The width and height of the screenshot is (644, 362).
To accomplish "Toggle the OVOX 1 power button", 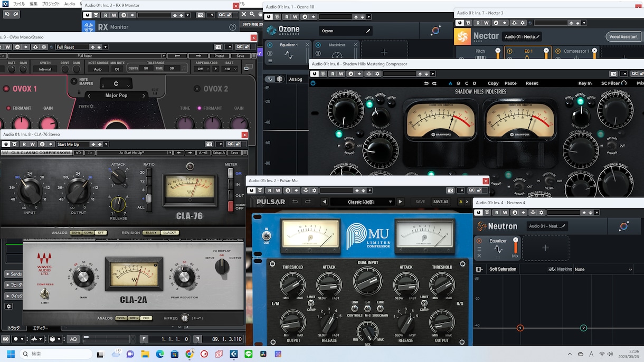I will [7, 89].
